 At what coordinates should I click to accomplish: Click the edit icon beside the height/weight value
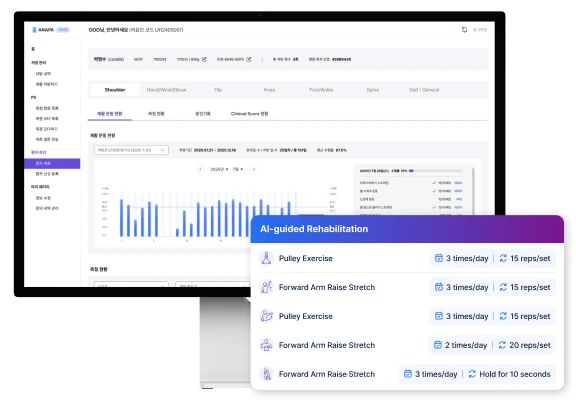coord(204,59)
